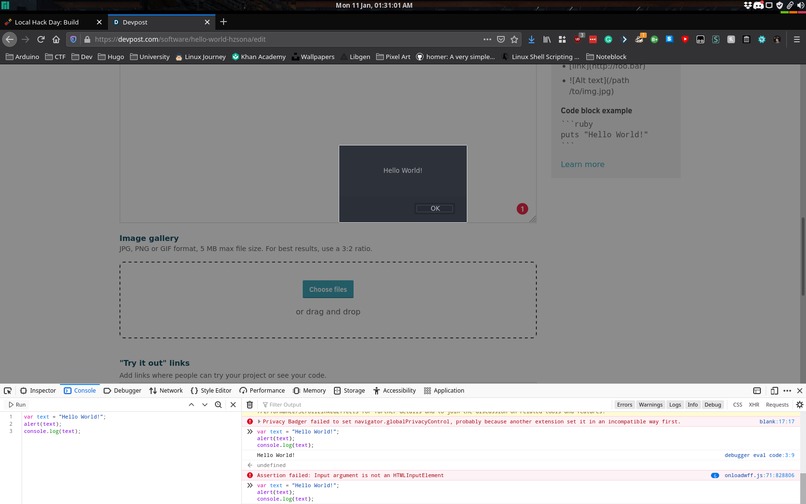Go back with the browser back arrow

[9, 39]
